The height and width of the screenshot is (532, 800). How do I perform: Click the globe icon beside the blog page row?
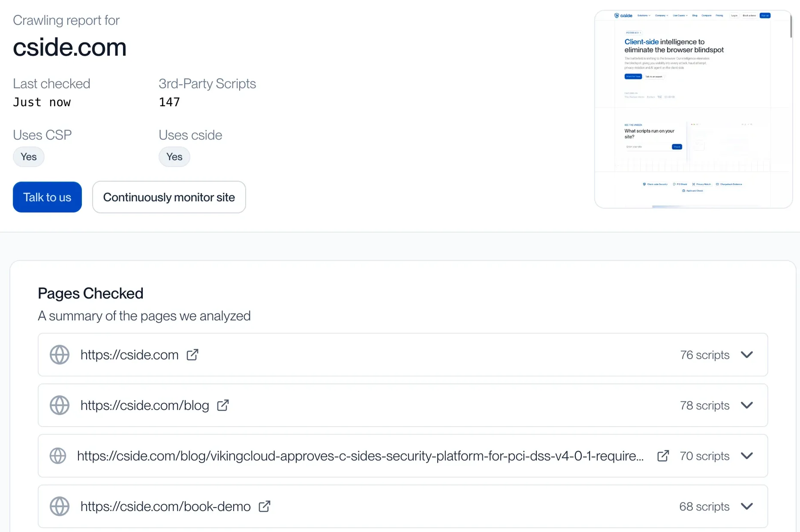(60, 405)
